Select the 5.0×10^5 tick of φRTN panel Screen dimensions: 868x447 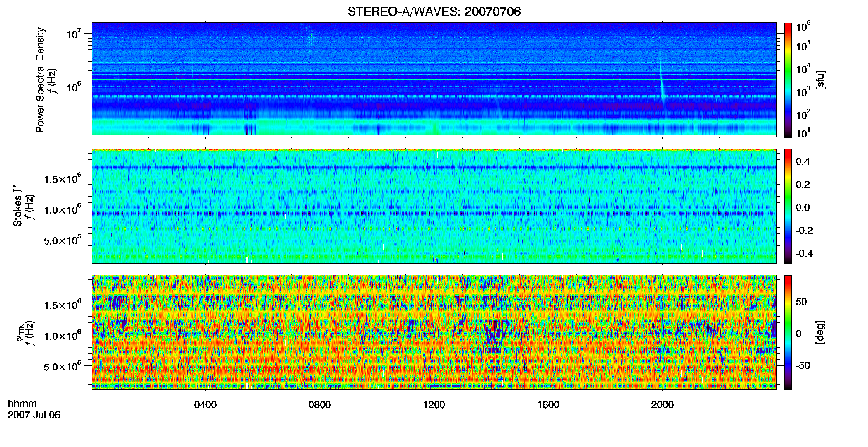[x=63, y=366]
